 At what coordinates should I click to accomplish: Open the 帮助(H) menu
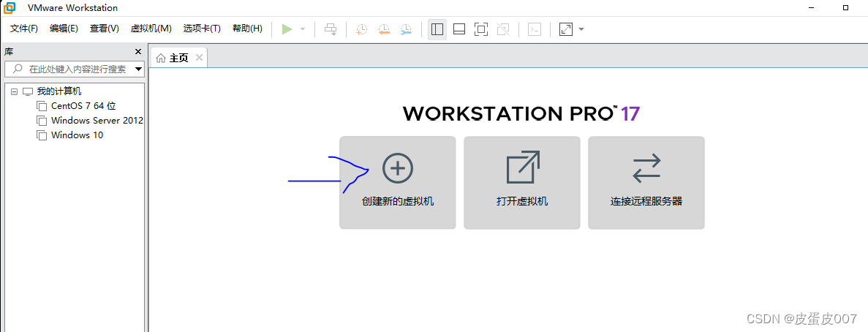(x=247, y=29)
